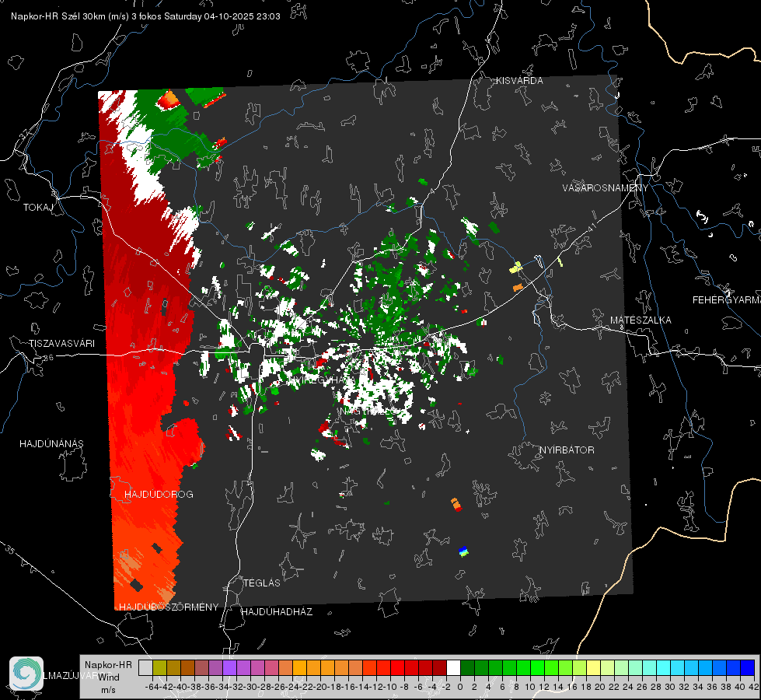Click the '42' legend value
This screenshot has width=761, height=700.
coord(752,687)
